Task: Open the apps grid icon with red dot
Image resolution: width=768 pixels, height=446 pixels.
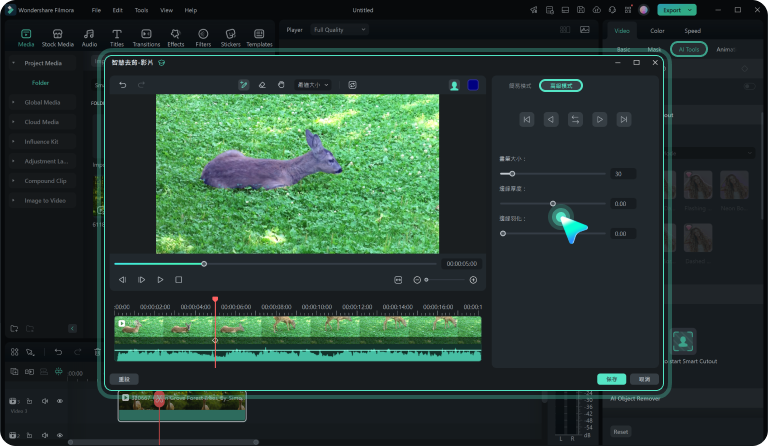Action: pyautogui.click(x=628, y=10)
